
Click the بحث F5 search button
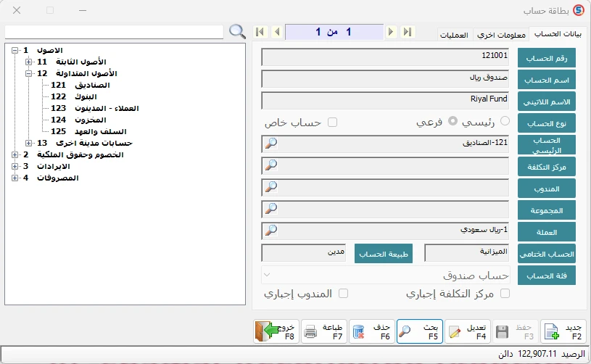(x=420, y=331)
